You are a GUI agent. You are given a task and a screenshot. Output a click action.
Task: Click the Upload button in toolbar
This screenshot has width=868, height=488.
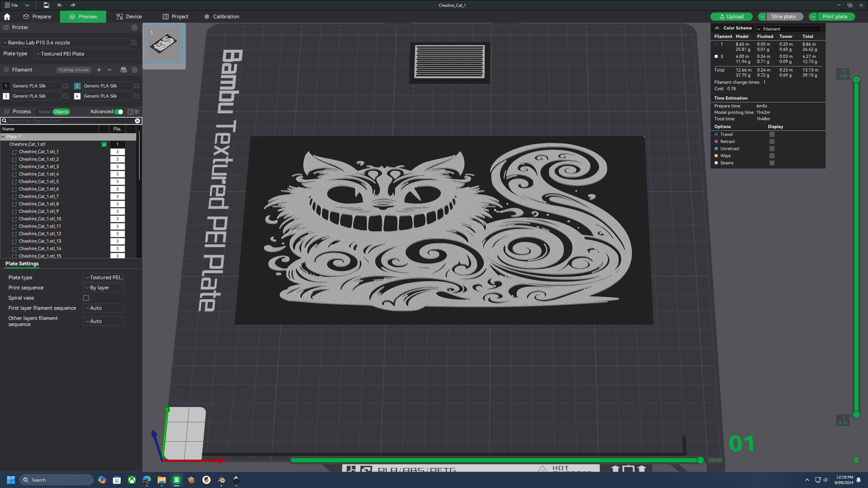pos(730,16)
